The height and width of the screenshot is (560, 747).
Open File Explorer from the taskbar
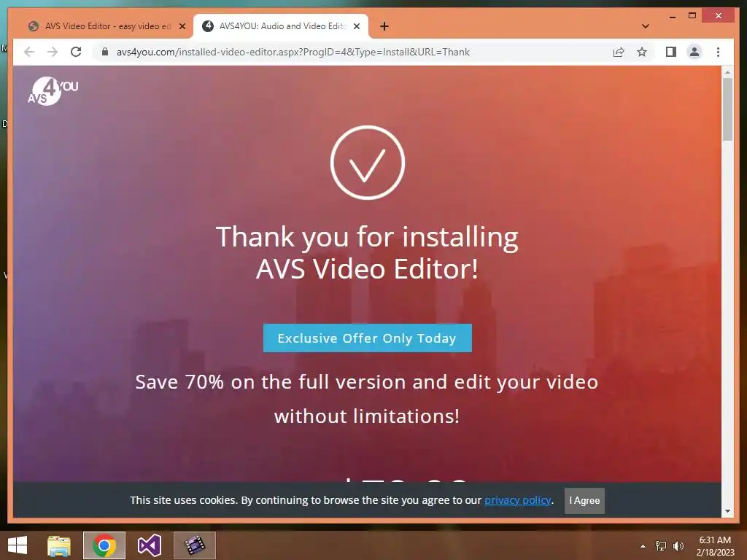coord(58,545)
